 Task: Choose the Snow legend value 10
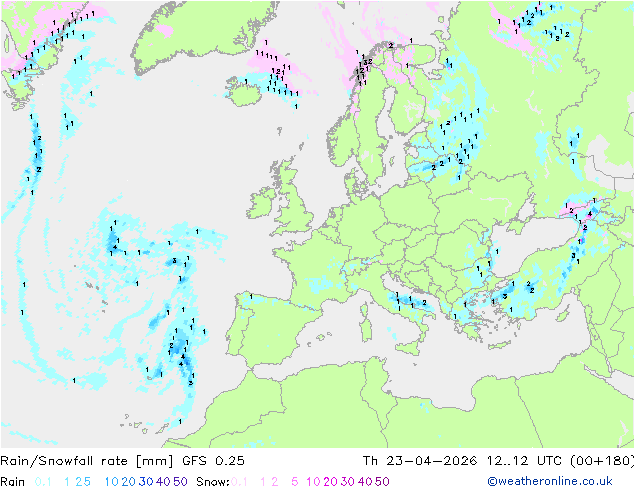coord(313,482)
